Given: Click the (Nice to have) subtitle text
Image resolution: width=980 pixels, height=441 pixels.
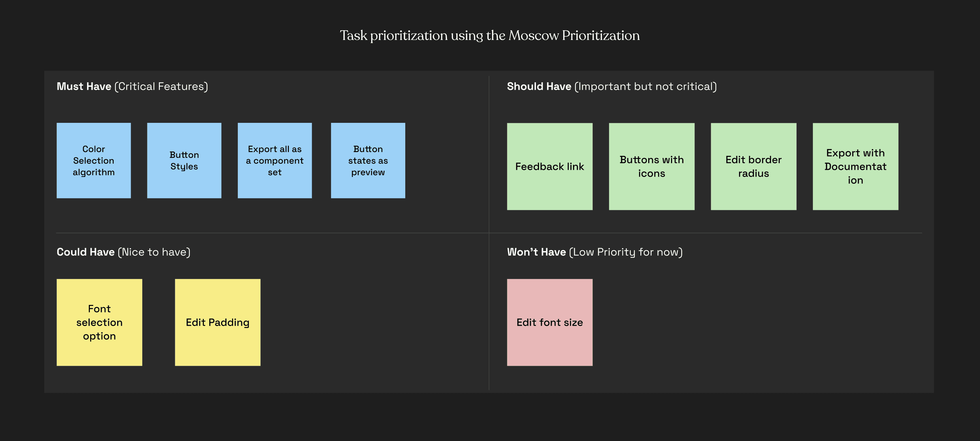Looking at the screenshot, I should pos(154,252).
